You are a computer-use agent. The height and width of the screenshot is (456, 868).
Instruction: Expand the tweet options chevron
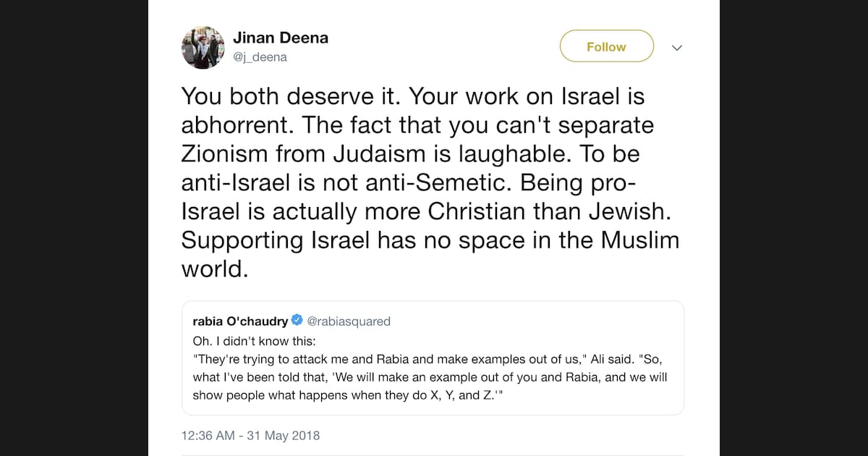[x=677, y=48]
